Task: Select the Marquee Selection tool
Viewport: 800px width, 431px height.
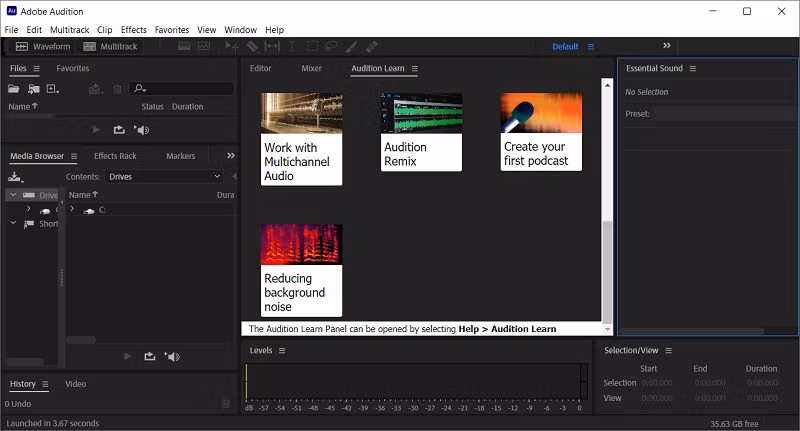Action: (x=312, y=46)
